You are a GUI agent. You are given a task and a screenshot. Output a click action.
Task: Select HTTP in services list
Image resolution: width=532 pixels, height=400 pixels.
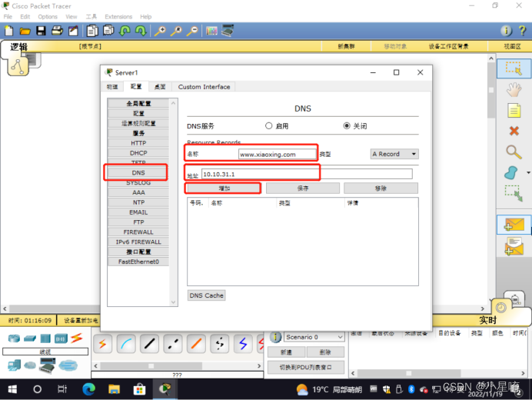click(138, 143)
